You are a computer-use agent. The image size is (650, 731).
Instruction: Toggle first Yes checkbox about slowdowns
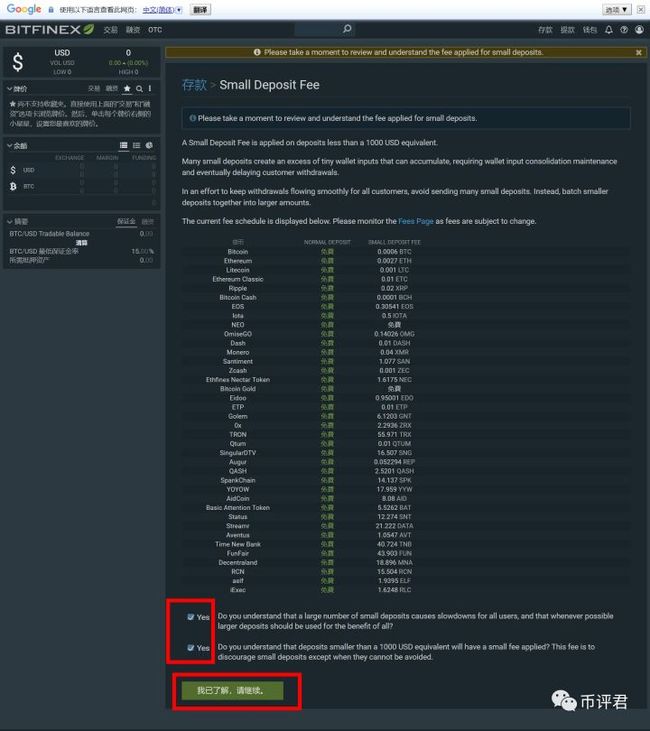[190, 617]
